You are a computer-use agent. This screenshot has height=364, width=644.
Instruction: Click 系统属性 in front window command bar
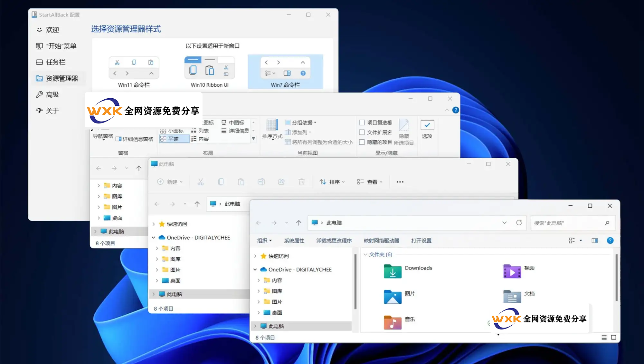294,241
